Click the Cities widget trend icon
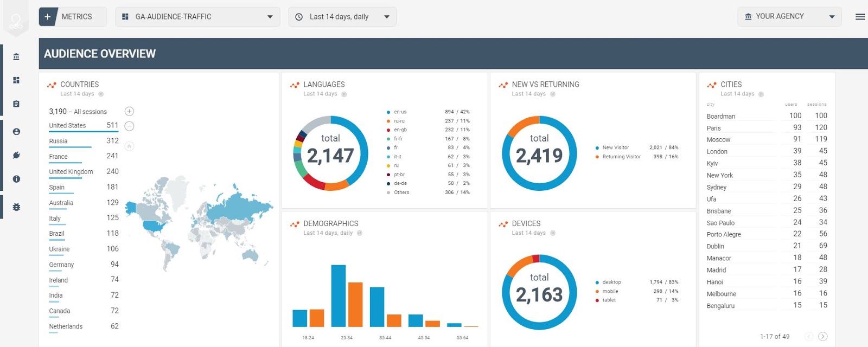 [712, 85]
